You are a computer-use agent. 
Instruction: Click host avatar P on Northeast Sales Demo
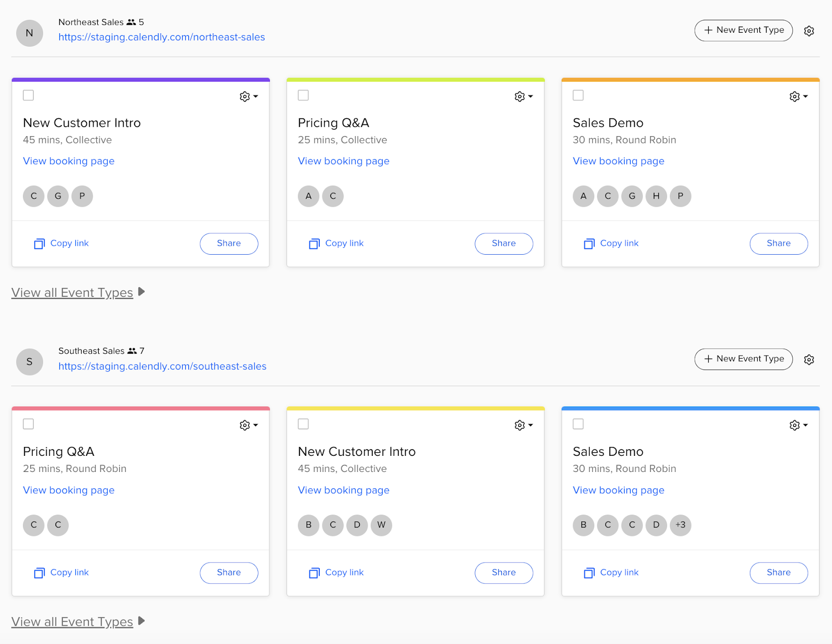click(x=680, y=196)
